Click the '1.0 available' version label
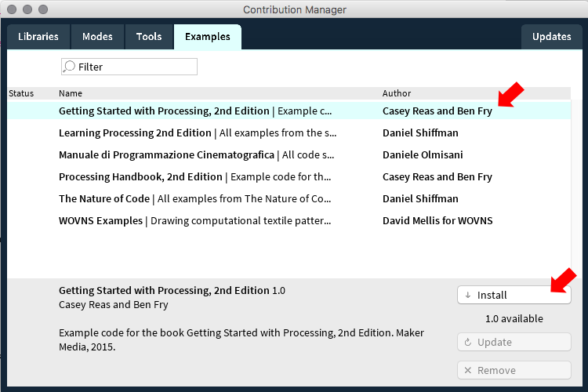588x392 pixels. 514,319
